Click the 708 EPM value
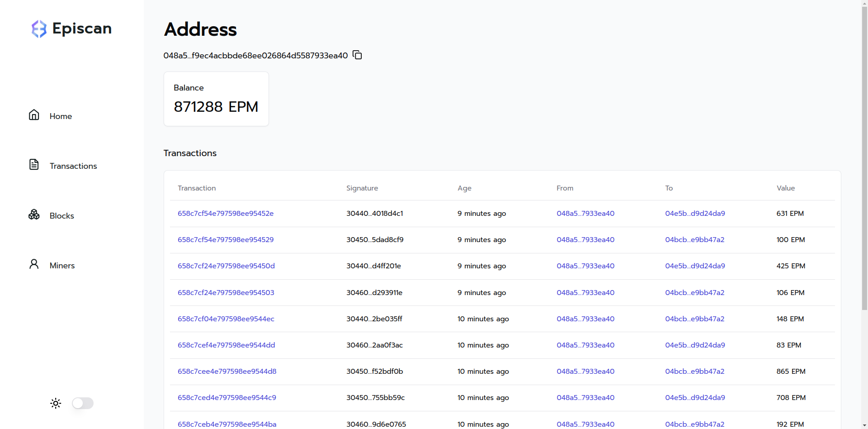Screen dimensions: 868x429 [x=791, y=398]
